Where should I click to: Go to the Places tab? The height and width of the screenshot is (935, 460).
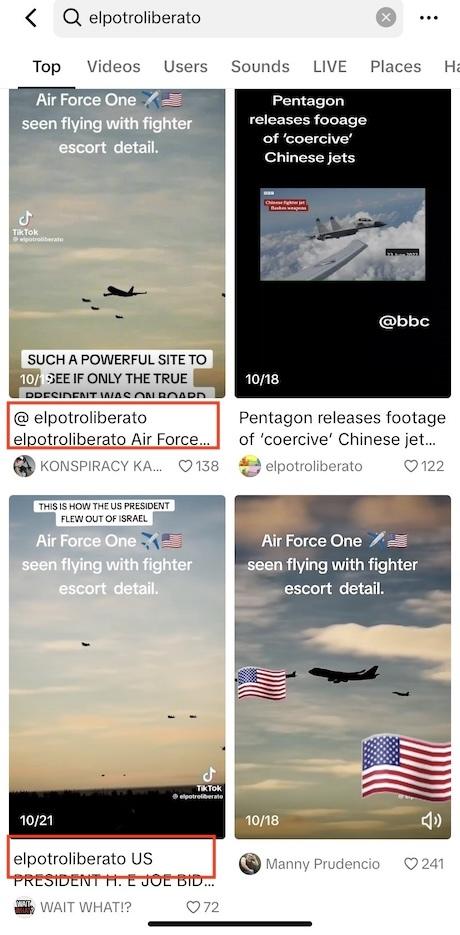tap(396, 66)
